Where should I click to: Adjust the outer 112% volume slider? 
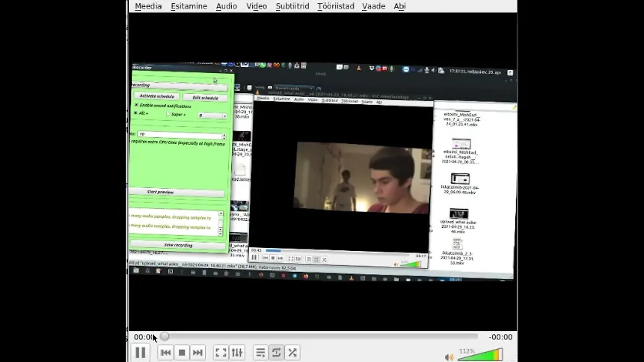click(x=480, y=355)
